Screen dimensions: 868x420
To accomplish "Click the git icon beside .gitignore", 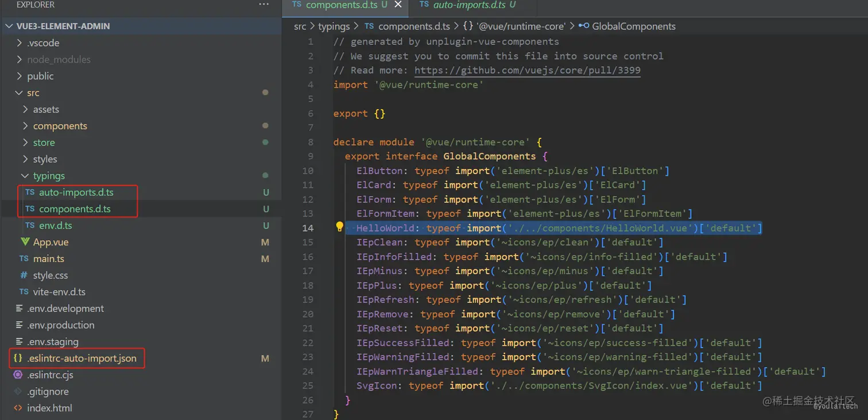I will [18, 391].
